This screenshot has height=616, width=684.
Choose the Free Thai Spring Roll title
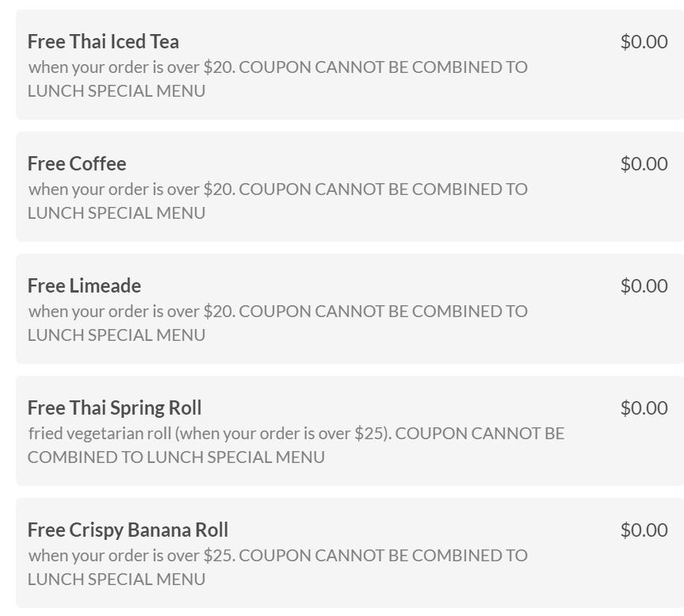(114, 407)
